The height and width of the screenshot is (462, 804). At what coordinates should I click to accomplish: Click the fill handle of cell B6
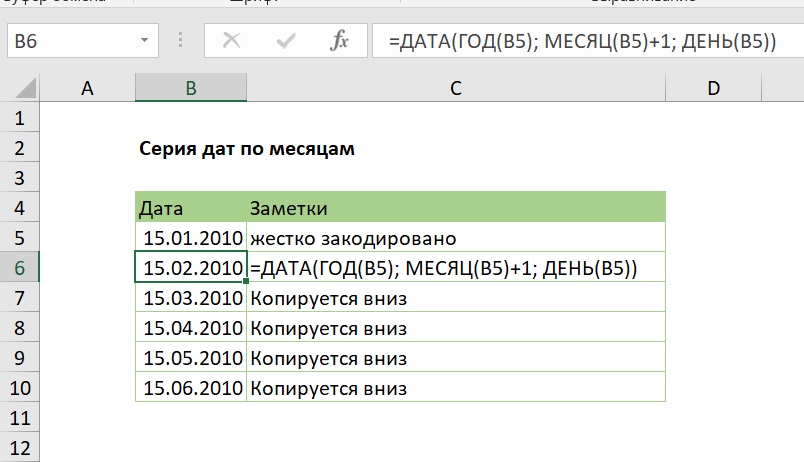[x=246, y=281]
